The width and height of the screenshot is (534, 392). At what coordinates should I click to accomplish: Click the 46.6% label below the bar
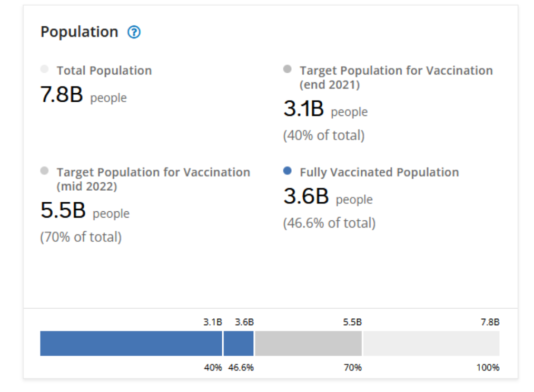point(241,368)
